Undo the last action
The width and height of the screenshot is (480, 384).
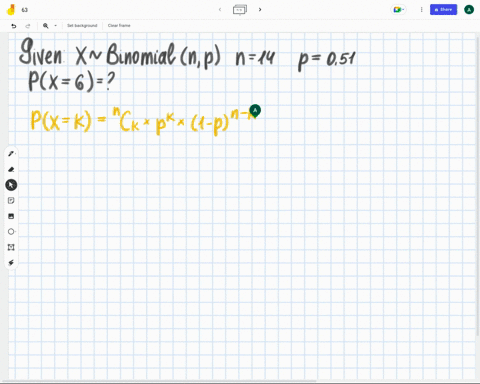[14, 26]
